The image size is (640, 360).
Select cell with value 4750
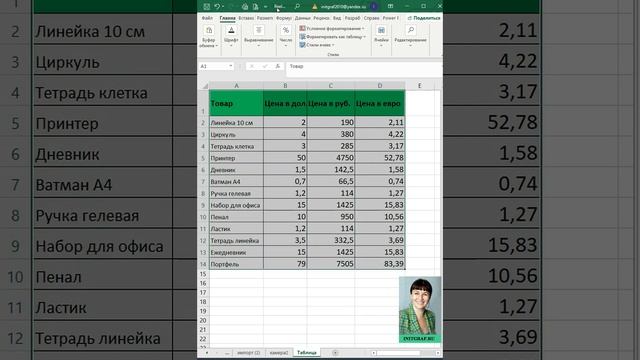pyautogui.click(x=331, y=158)
